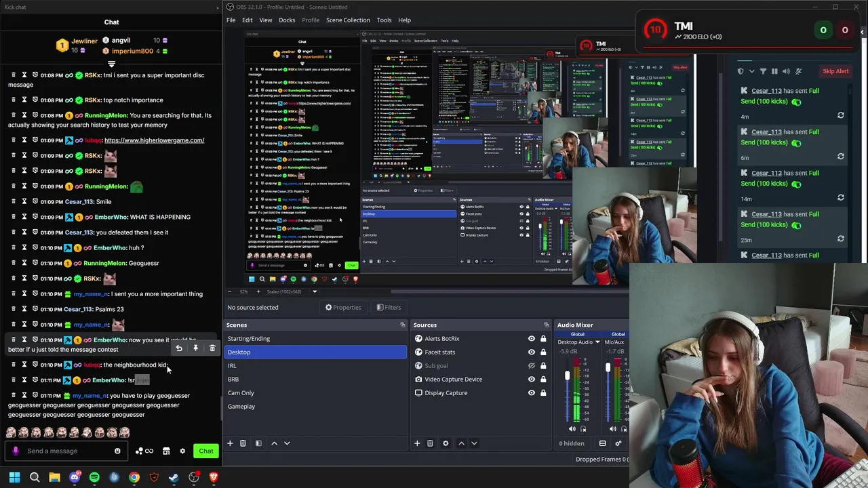Open the Scene Collection menu
This screenshot has width=868, height=488.
point(348,20)
